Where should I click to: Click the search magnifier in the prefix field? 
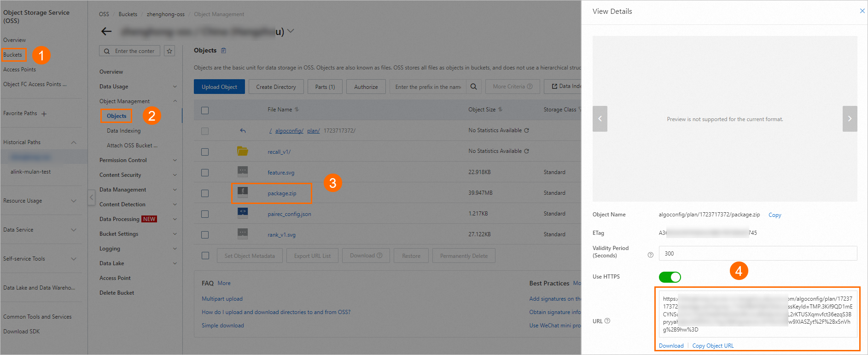(x=473, y=87)
